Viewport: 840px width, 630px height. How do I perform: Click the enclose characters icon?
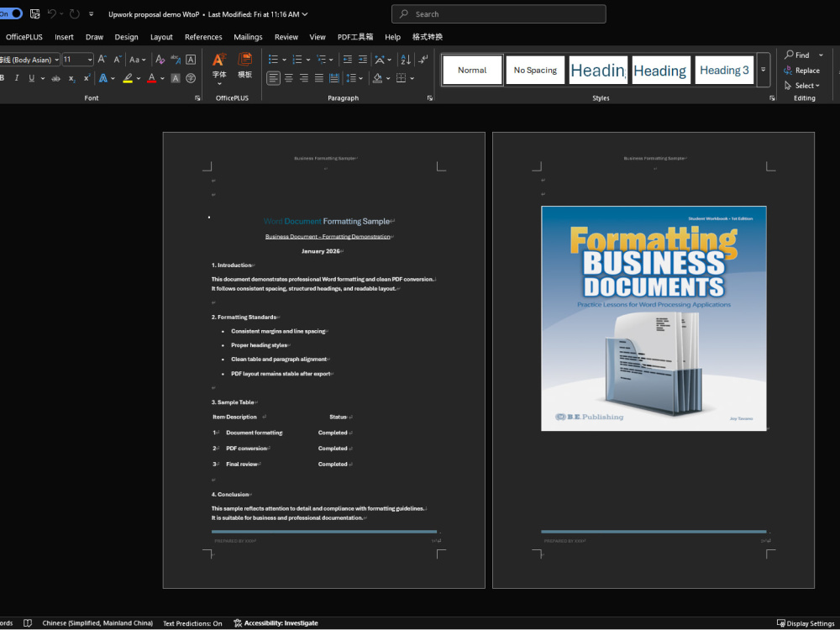(191, 78)
